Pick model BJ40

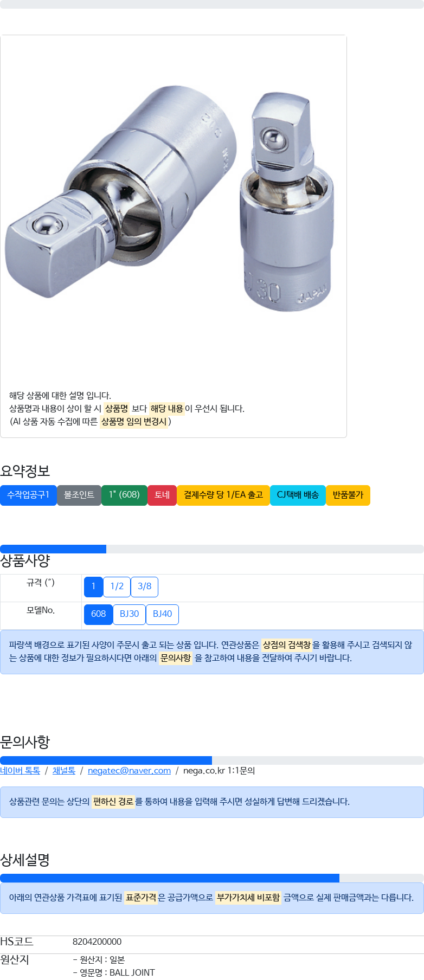(x=162, y=614)
